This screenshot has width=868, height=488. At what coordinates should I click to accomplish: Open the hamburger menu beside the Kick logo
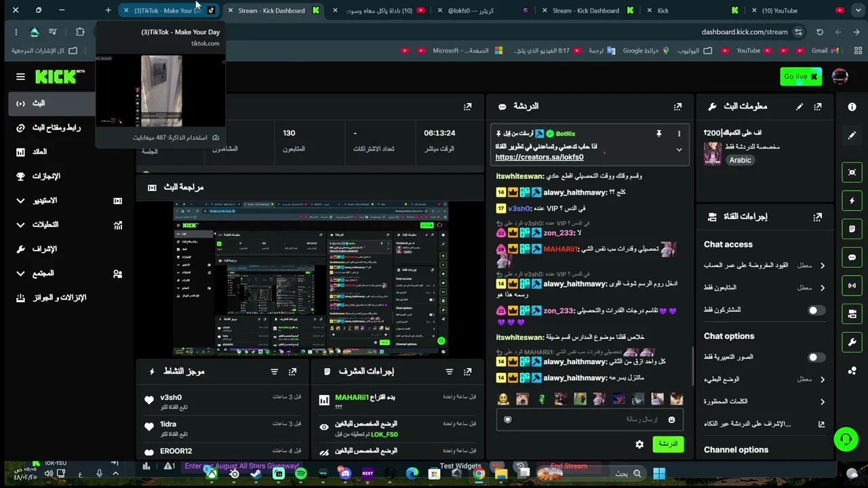click(x=20, y=77)
